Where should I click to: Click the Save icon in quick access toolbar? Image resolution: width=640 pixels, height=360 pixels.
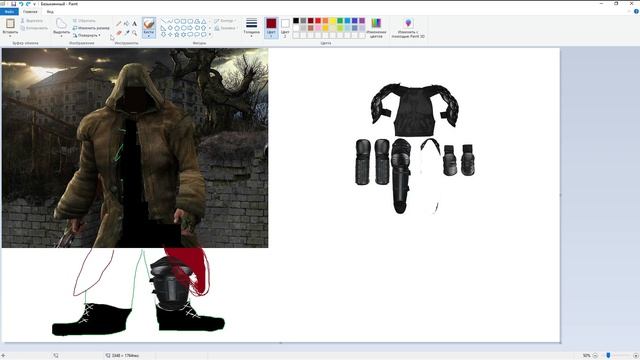coord(13,4)
